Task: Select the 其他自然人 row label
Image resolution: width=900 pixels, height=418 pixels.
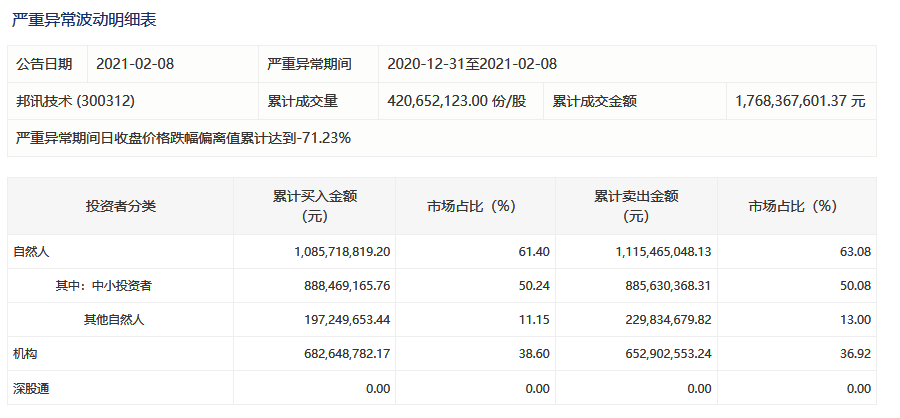Action: (114, 319)
